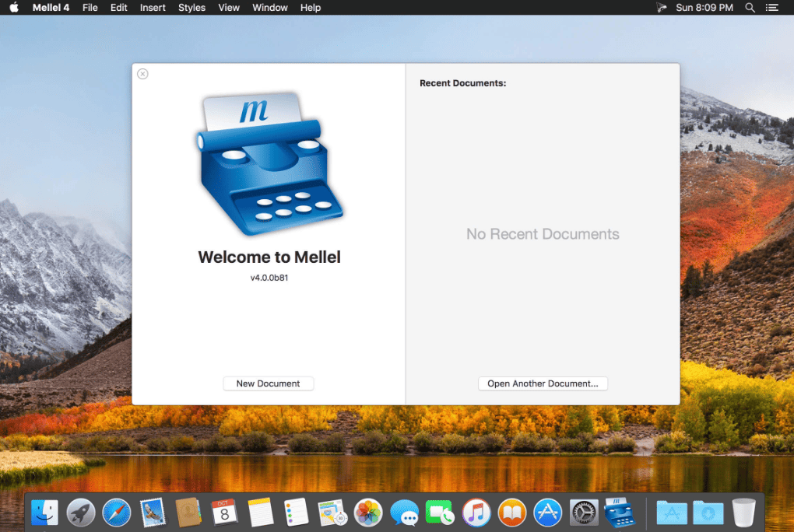
Task: Open Spotlight search in menu bar
Action: tap(750, 8)
